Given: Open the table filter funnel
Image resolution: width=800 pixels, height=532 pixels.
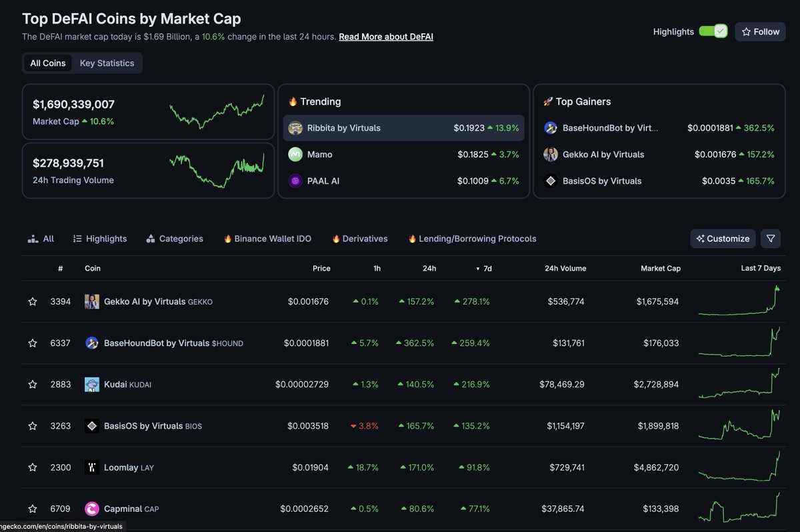Looking at the screenshot, I should click(771, 239).
